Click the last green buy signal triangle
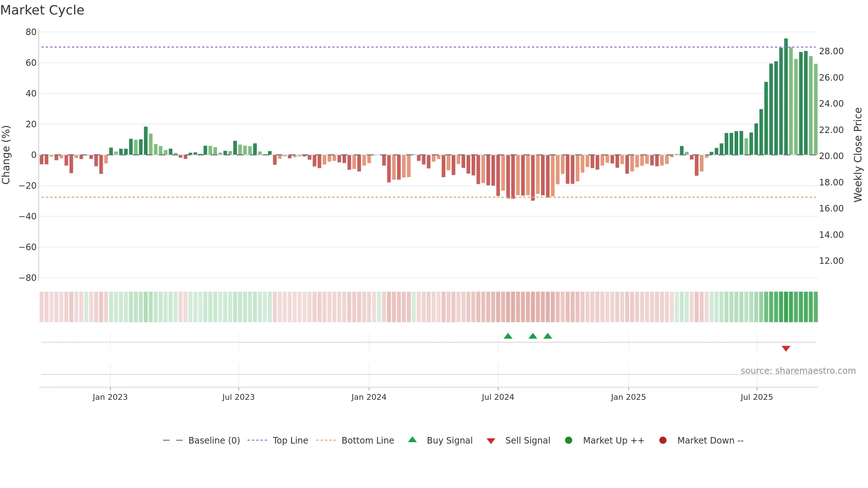This screenshot has width=868, height=488. [x=548, y=336]
